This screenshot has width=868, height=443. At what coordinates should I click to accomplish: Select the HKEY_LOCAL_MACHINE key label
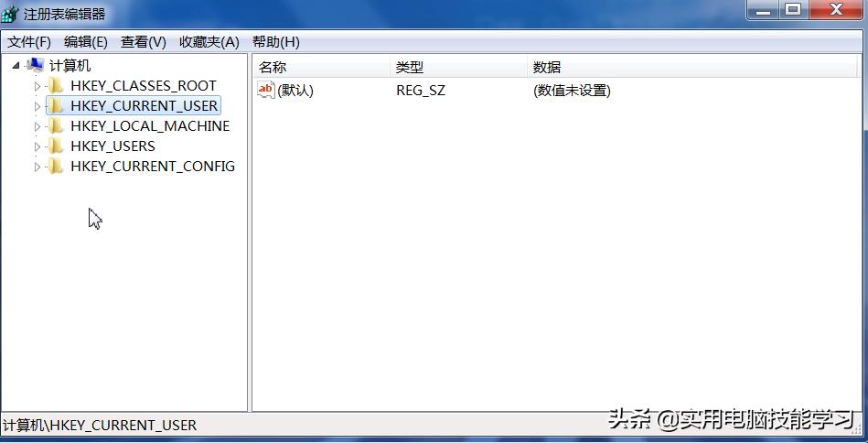tap(150, 126)
